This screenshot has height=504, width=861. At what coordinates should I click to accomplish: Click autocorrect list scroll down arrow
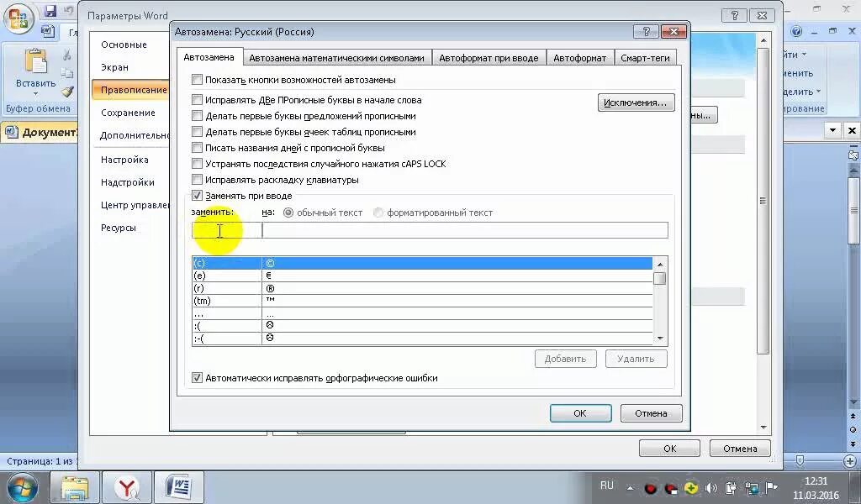coord(661,339)
